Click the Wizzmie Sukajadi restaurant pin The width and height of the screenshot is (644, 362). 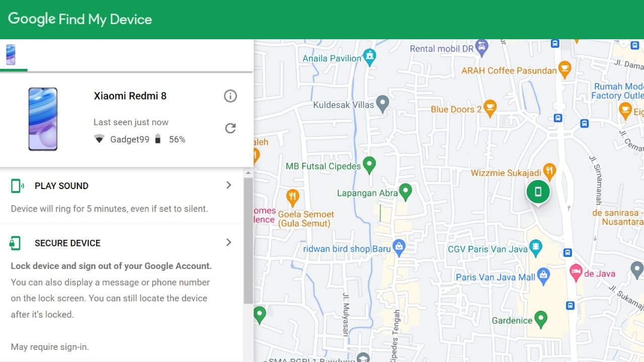pos(549,172)
